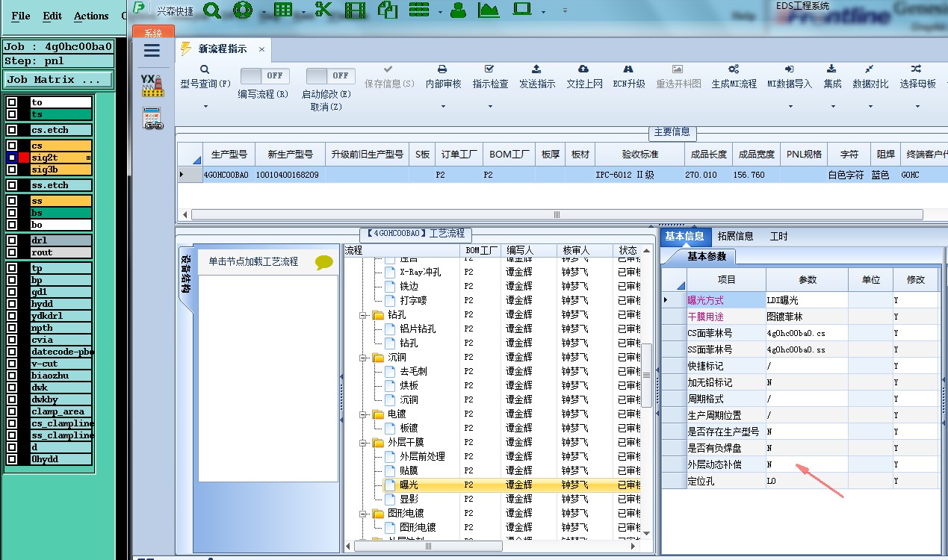Click the laptop monitor icon in top toolbar
Screen dimensions: 948x560
tap(521, 10)
